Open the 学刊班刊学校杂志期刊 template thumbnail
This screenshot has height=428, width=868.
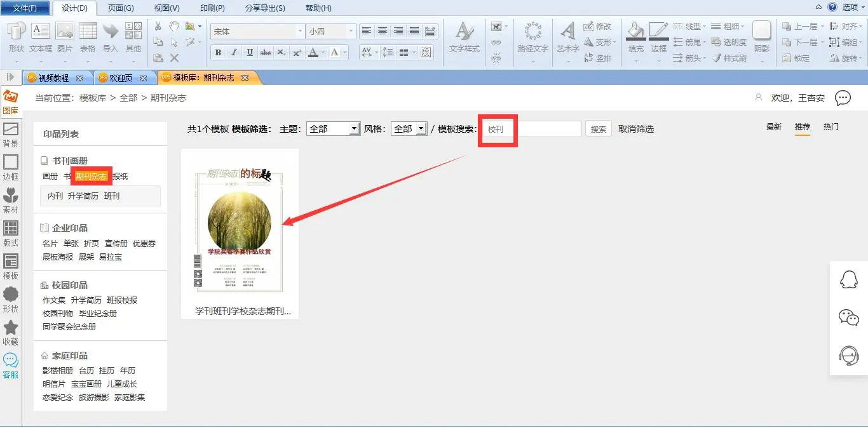click(x=240, y=230)
